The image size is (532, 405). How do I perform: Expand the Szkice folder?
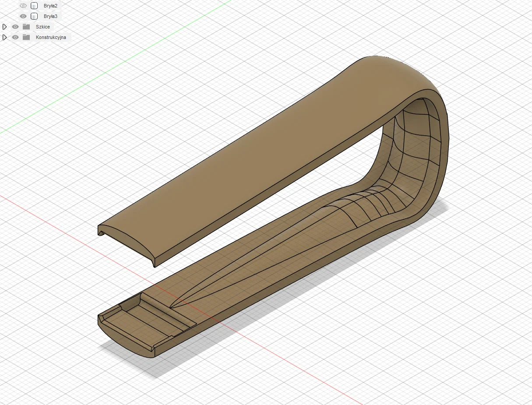[5, 27]
